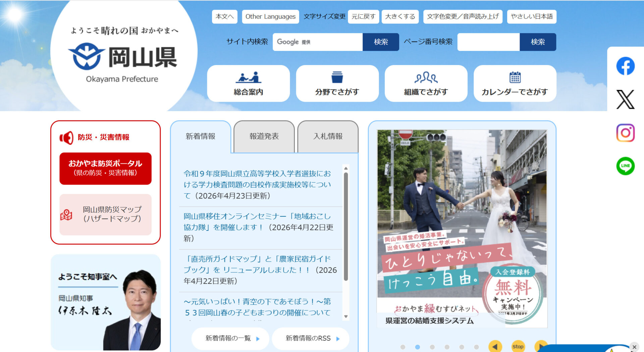Open the X social media icon

pyautogui.click(x=625, y=99)
